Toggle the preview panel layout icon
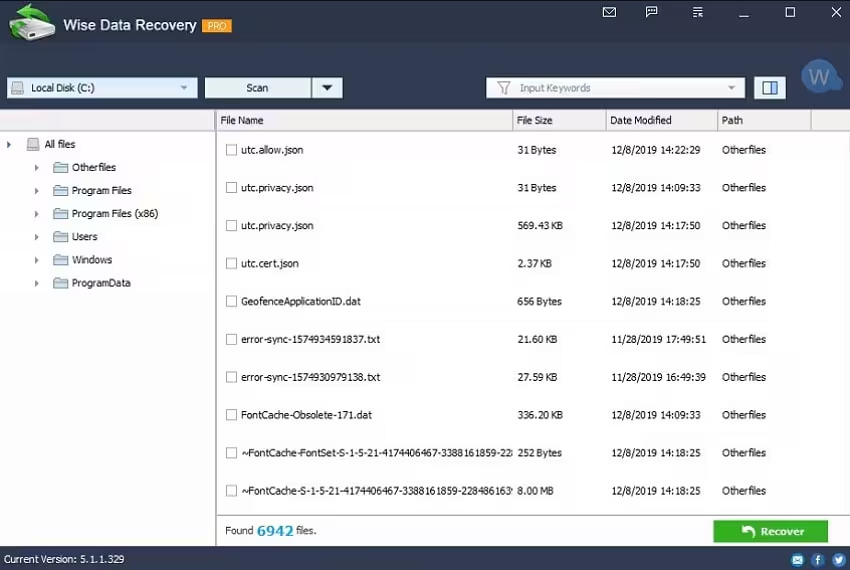 coord(770,88)
